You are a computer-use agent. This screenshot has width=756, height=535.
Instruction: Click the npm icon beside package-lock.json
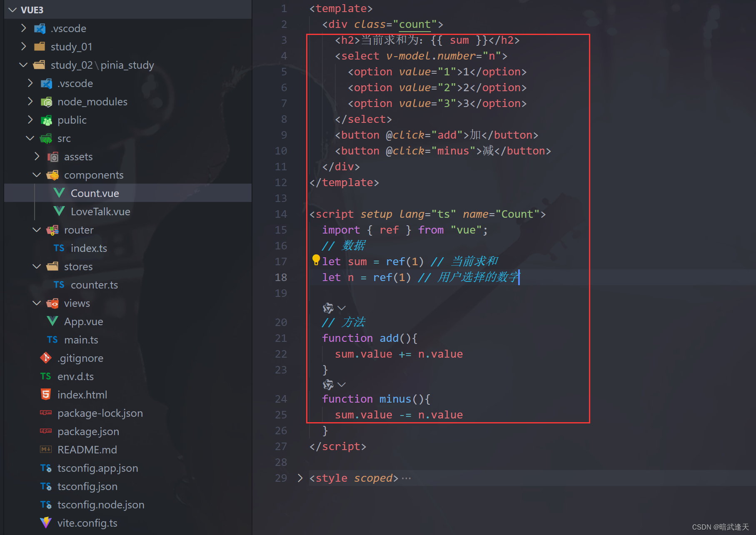[x=46, y=413]
